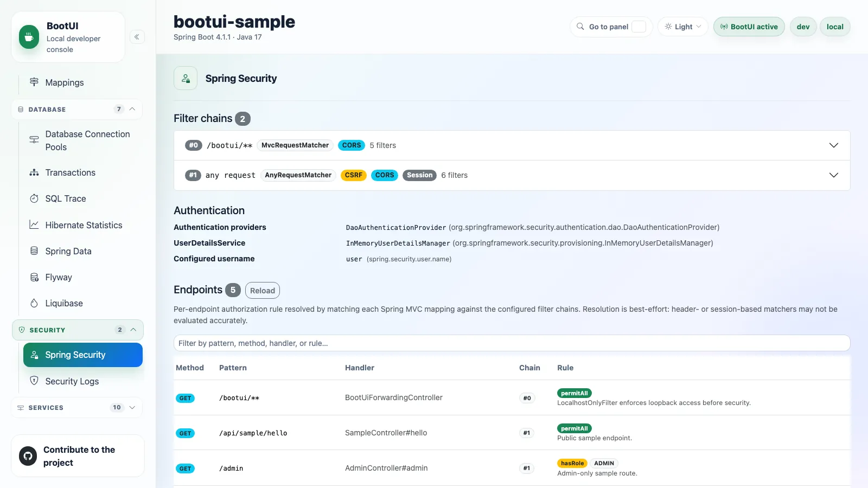The height and width of the screenshot is (488, 868).
Task: Click the ADMIN role tag in /admin row
Action: click(604, 463)
